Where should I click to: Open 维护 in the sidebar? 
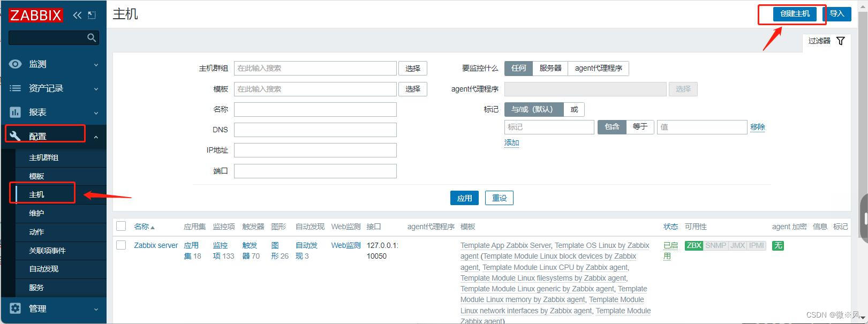36,213
